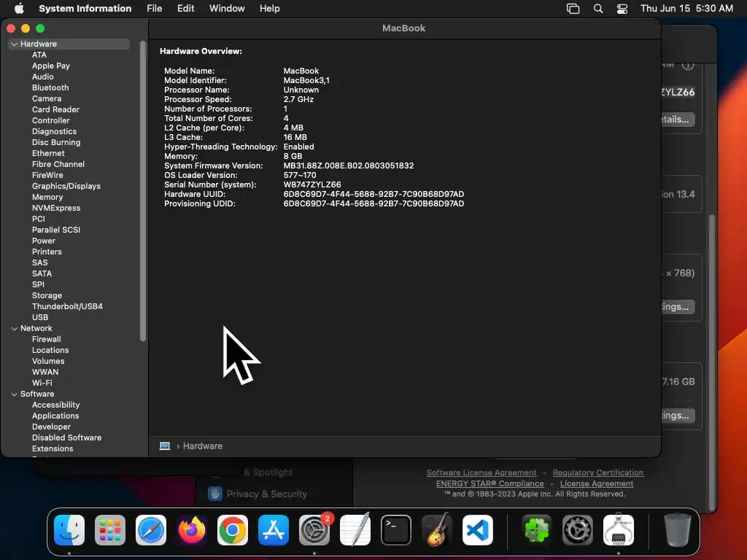
Task: Select Memory in the sidebar
Action: click(x=47, y=197)
